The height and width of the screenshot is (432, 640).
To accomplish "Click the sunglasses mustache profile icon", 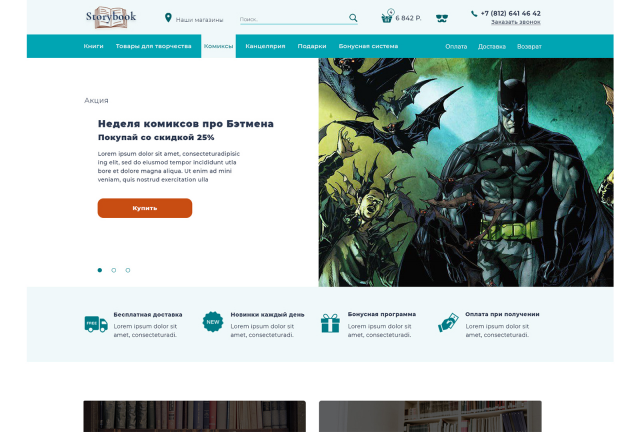I will [442, 18].
